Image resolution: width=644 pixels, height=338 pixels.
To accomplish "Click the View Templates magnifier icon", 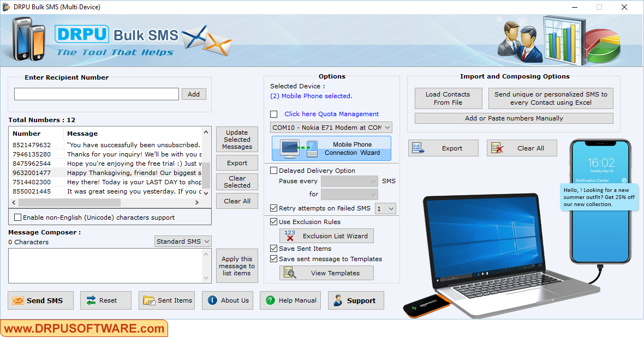I will [290, 273].
